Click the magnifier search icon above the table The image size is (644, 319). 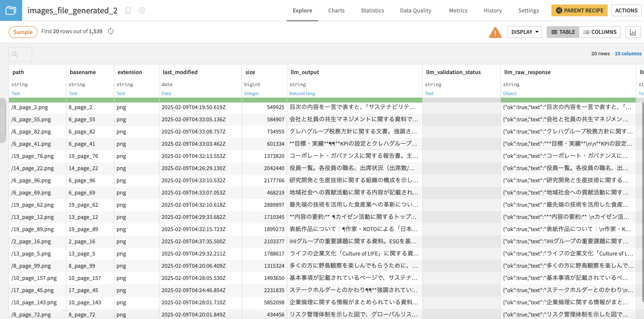[x=15, y=54]
